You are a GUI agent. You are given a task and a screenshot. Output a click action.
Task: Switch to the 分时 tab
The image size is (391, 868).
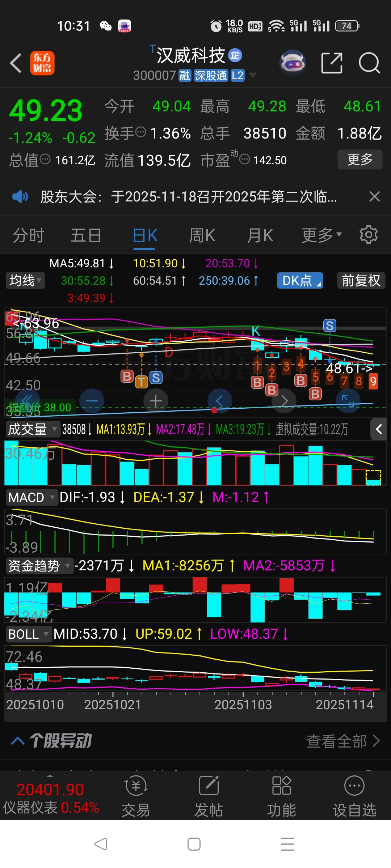pyautogui.click(x=29, y=235)
